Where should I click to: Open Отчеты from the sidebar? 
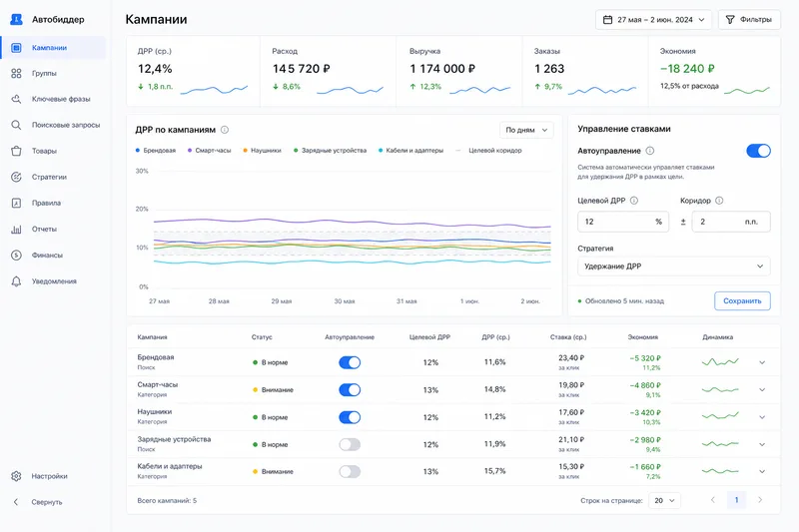pyautogui.click(x=44, y=230)
